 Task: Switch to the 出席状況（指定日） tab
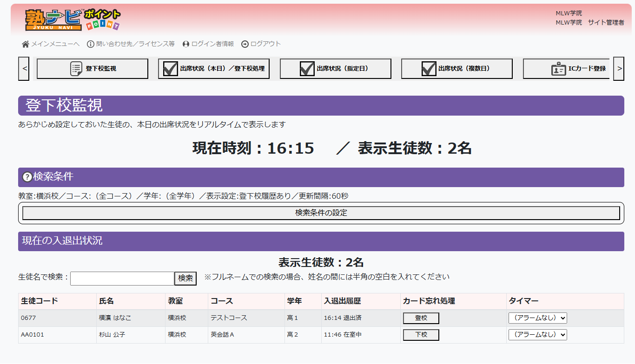tap(335, 68)
